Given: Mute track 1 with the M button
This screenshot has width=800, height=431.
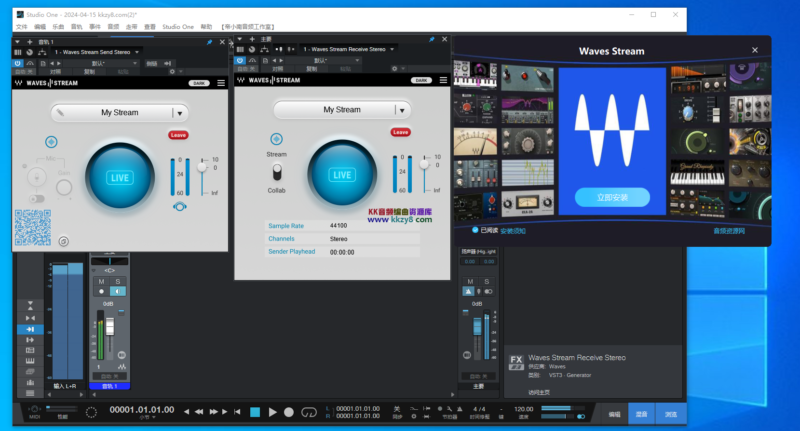Looking at the screenshot, I should click(x=101, y=282).
